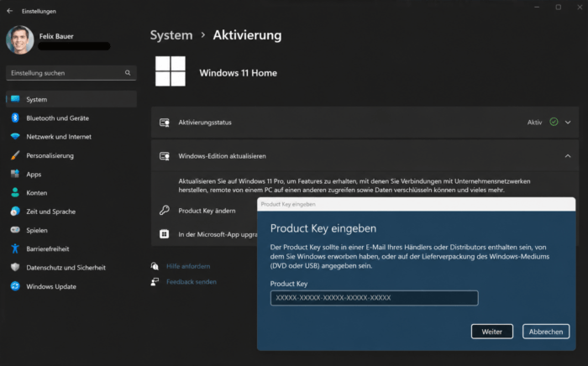Collapse Windows-Edition aktualisieren section chevron
This screenshot has width=588, height=366.
coord(568,156)
